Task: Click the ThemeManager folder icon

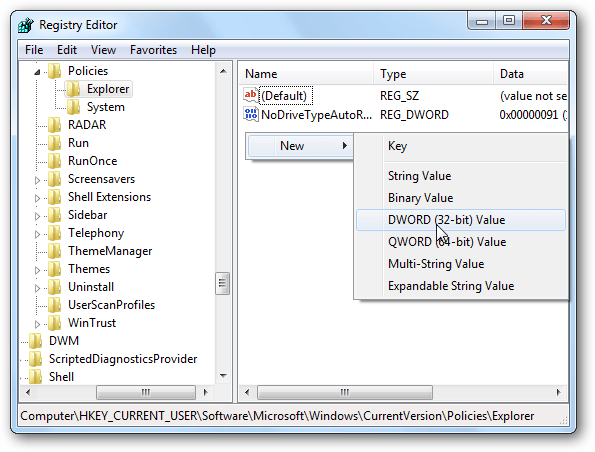Action: pos(54,251)
